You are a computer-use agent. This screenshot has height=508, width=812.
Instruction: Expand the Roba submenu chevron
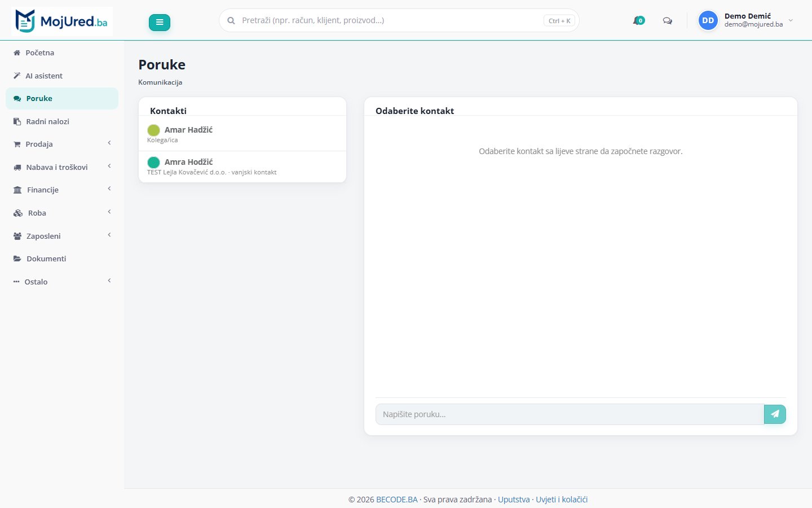109,212
